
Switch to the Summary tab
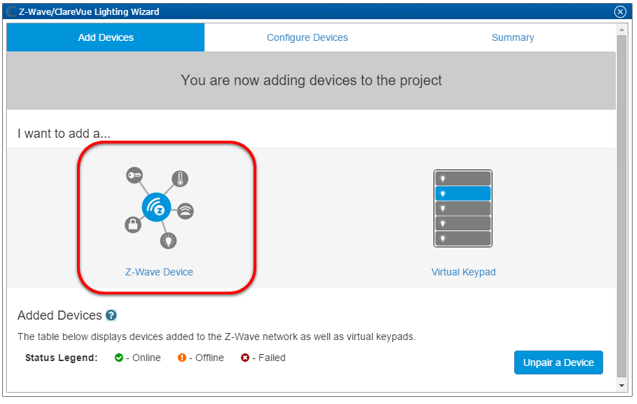coord(513,37)
